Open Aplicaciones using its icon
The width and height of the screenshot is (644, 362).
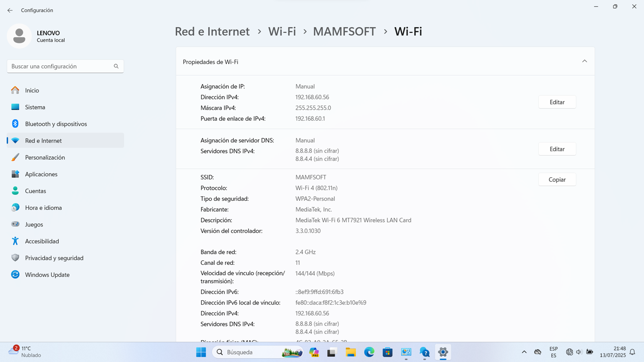pyautogui.click(x=15, y=174)
